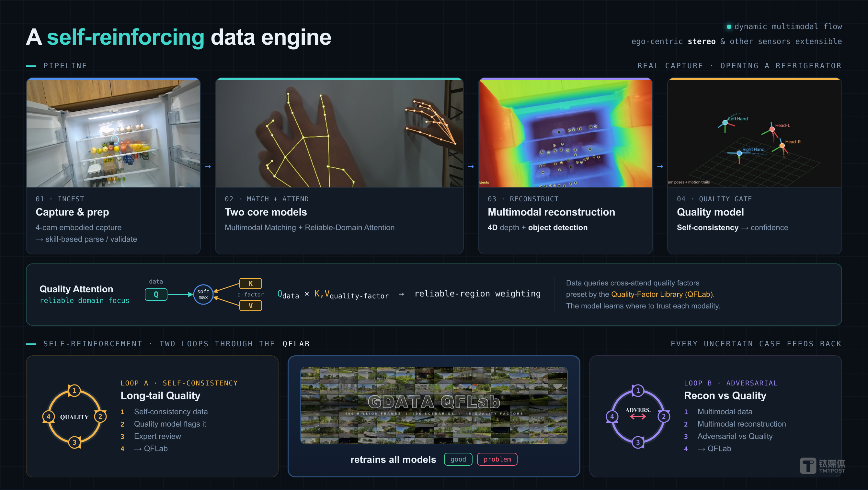The width and height of the screenshot is (868, 490).
Task: Click the Q data query box
Action: [x=156, y=295]
